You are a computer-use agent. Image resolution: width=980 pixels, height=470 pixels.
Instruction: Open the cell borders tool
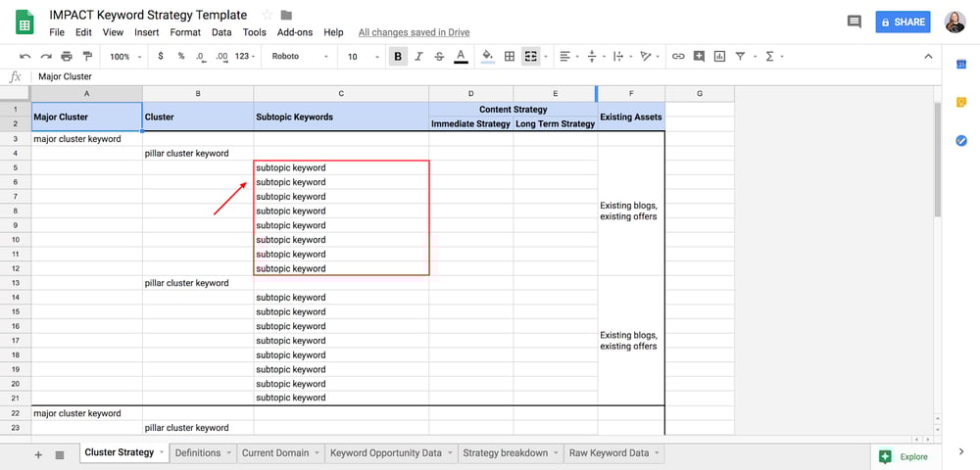point(510,57)
